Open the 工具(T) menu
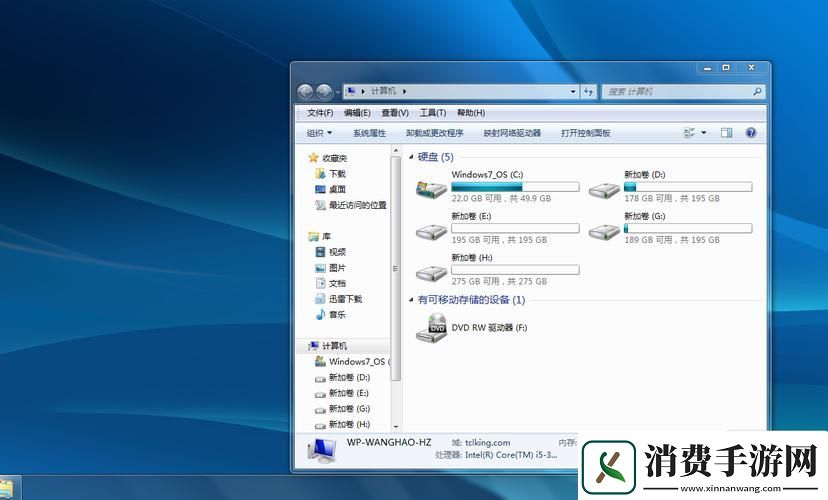The height and width of the screenshot is (500, 828). (432, 113)
